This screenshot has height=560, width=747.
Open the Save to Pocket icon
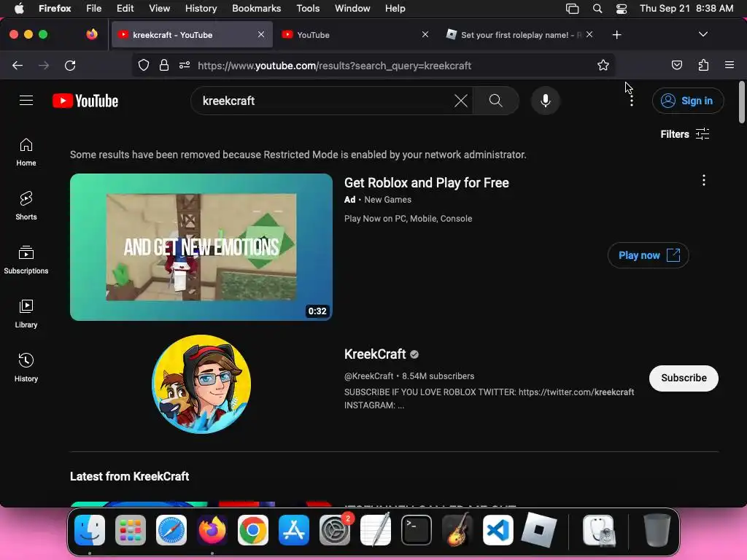676,65
